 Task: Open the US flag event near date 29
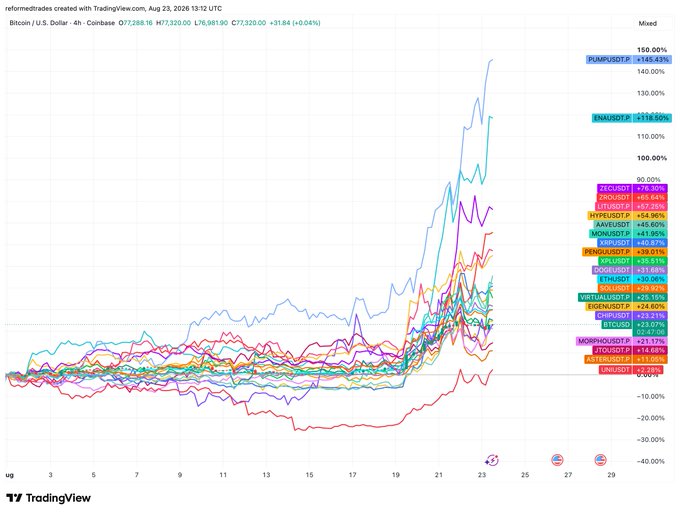600,460
